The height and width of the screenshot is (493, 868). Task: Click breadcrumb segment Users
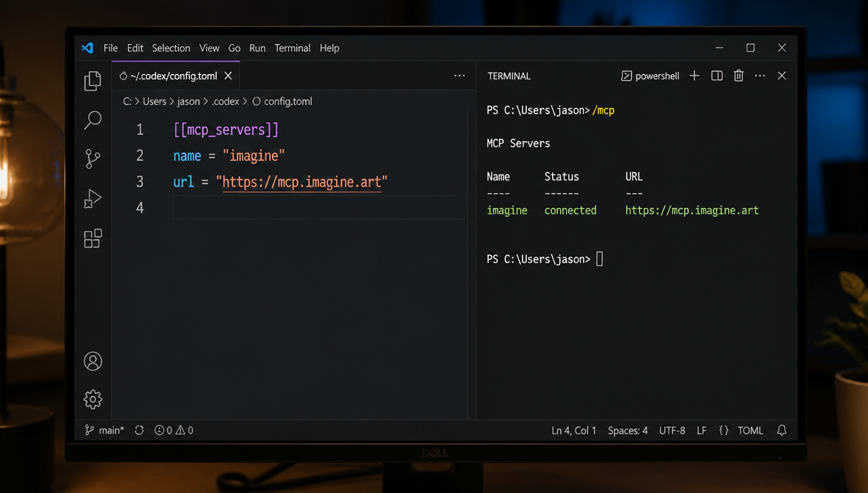[155, 101]
